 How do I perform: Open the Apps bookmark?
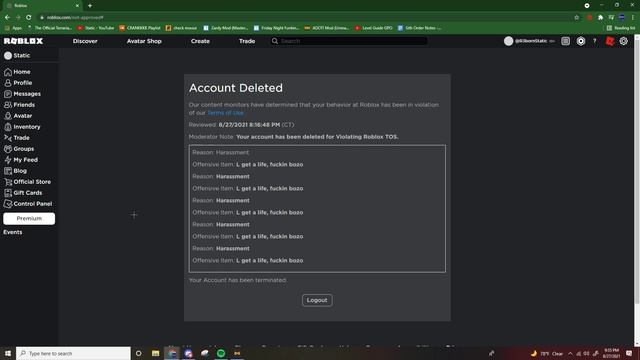(x=13, y=28)
